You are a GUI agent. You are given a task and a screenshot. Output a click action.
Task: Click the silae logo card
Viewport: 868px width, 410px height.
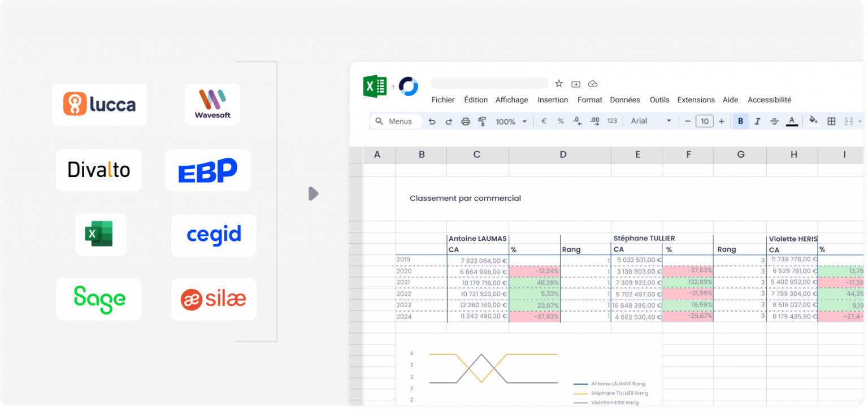[214, 299]
